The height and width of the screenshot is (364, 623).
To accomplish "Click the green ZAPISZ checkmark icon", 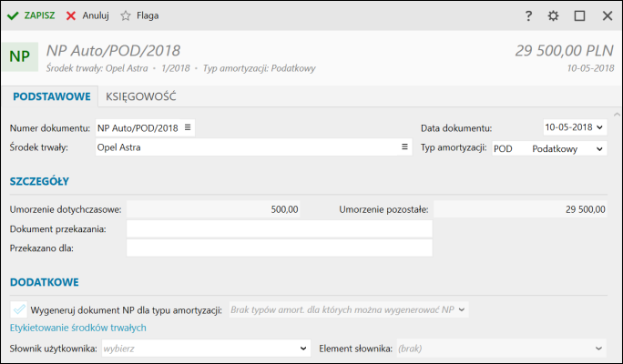I will click(13, 15).
